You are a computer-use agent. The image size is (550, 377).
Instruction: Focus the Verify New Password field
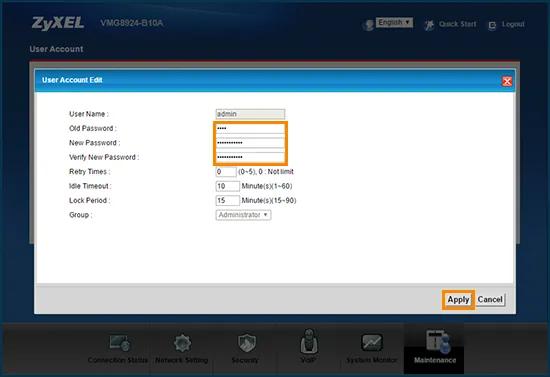[x=250, y=157]
